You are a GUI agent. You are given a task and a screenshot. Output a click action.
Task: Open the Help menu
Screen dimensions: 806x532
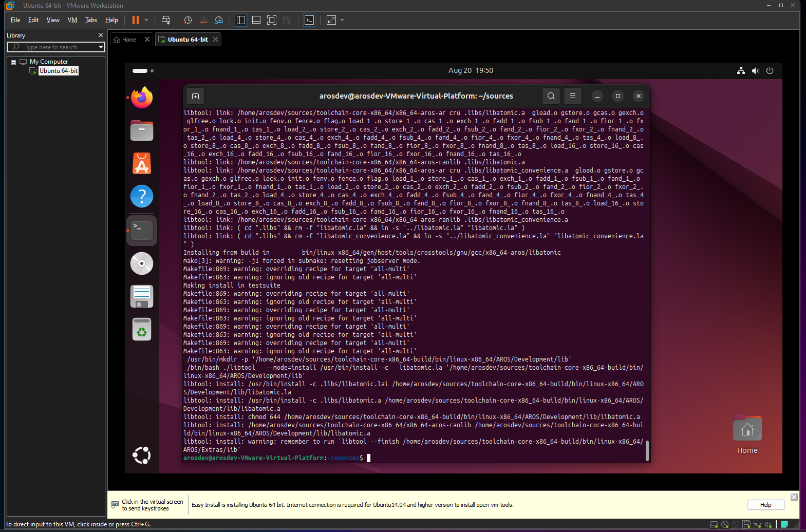(x=111, y=20)
